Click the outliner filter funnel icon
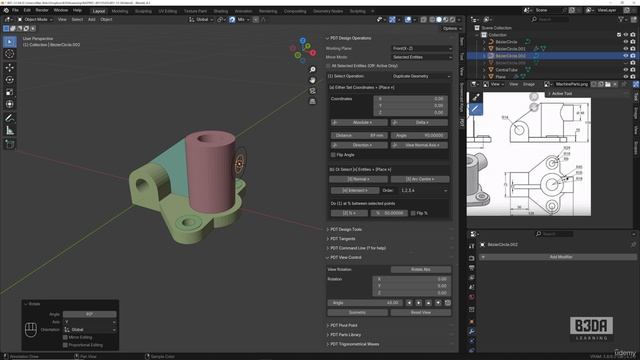This screenshot has width=640, height=360. [621, 19]
